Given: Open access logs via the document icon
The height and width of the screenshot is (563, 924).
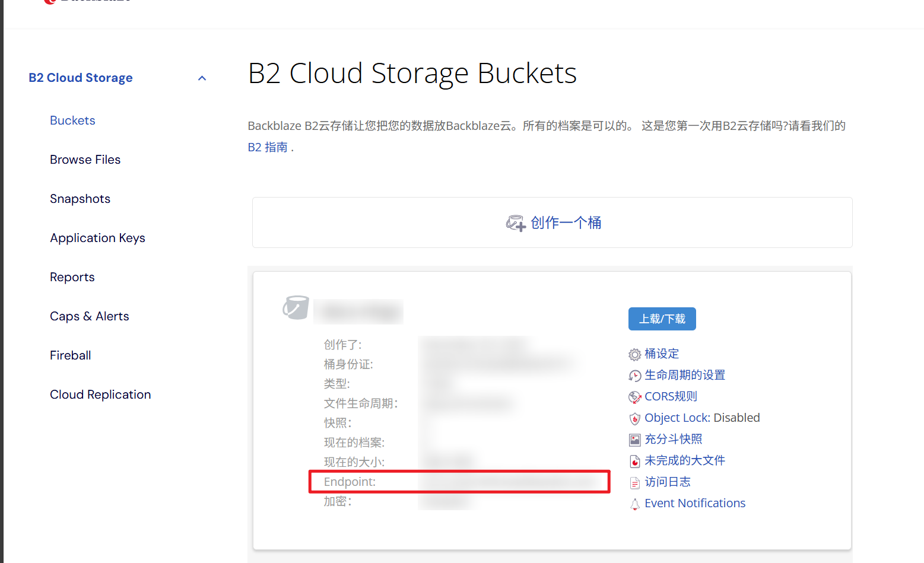Looking at the screenshot, I should tap(634, 482).
